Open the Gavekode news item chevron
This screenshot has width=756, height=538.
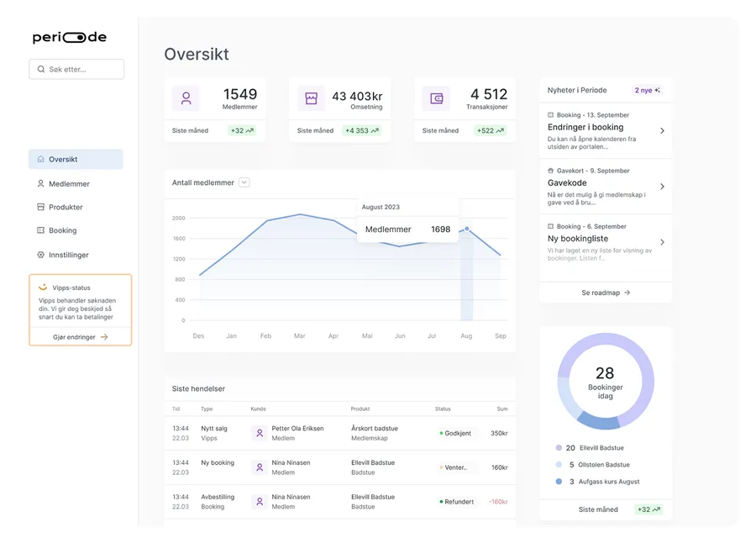tap(662, 187)
